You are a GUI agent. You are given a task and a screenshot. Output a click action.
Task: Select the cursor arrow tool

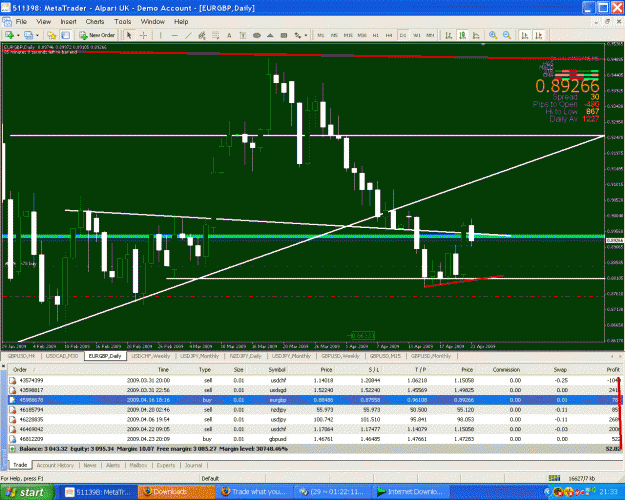[x=129, y=35]
